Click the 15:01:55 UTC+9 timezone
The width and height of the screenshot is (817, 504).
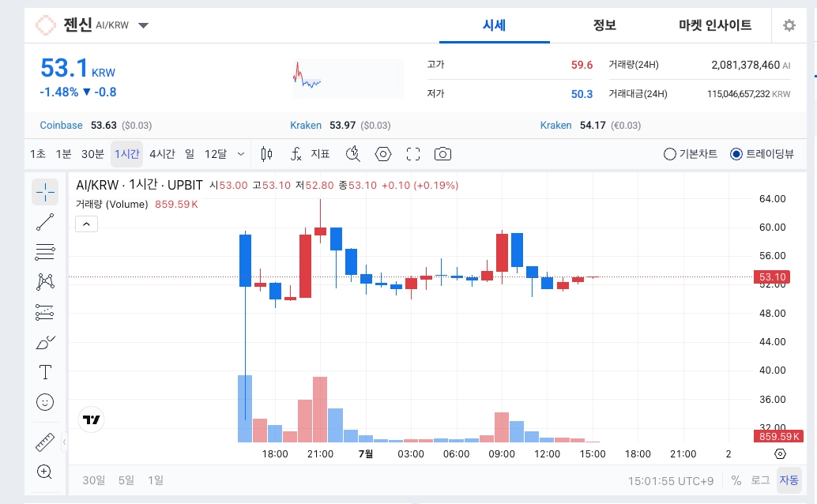pyautogui.click(x=671, y=481)
